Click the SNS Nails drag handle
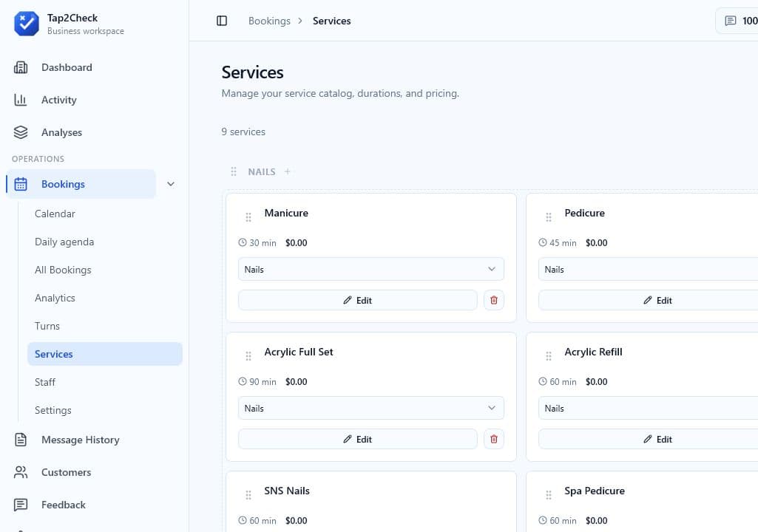 (248, 495)
